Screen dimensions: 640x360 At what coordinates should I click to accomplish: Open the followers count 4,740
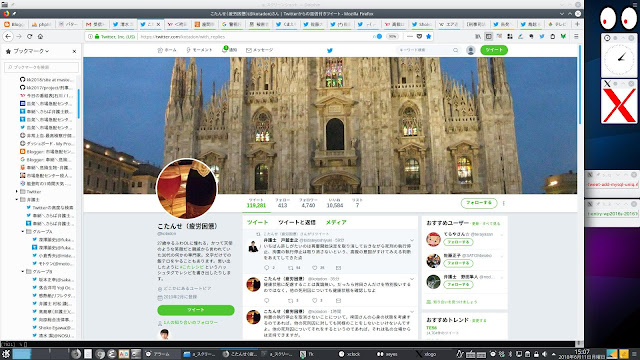point(308,203)
